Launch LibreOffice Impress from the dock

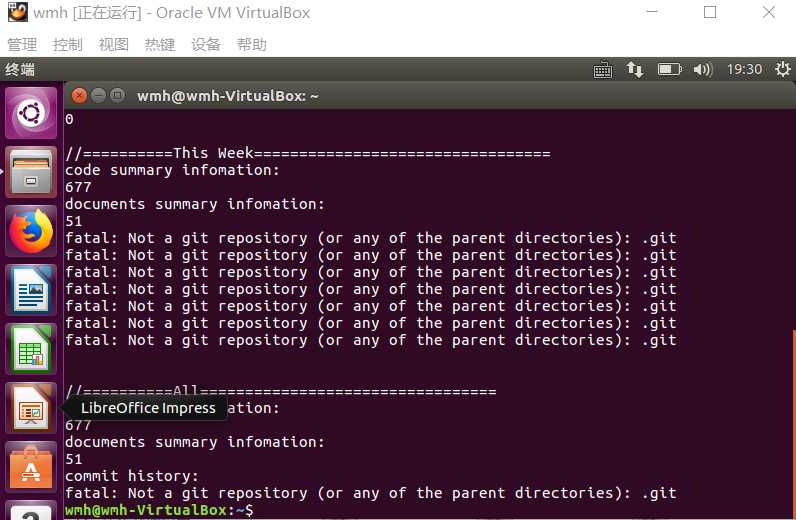coord(31,408)
